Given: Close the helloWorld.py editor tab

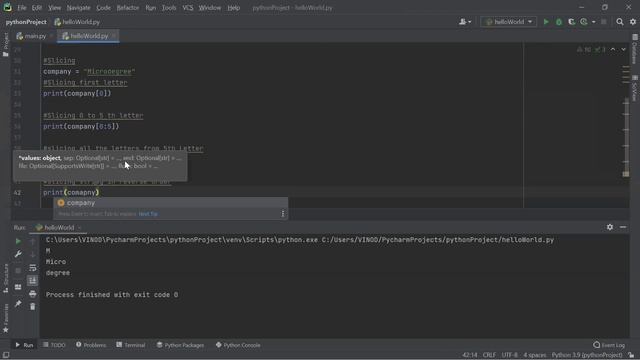Looking at the screenshot, I should point(113,36).
